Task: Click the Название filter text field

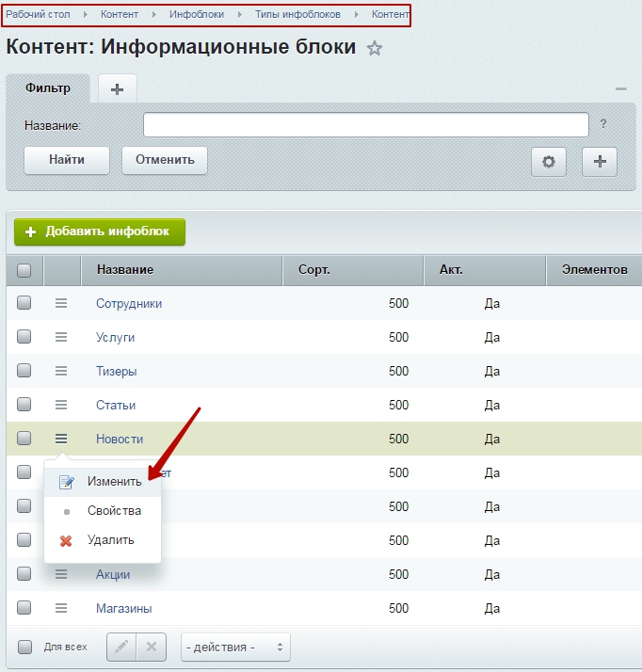Action: coord(365,125)
